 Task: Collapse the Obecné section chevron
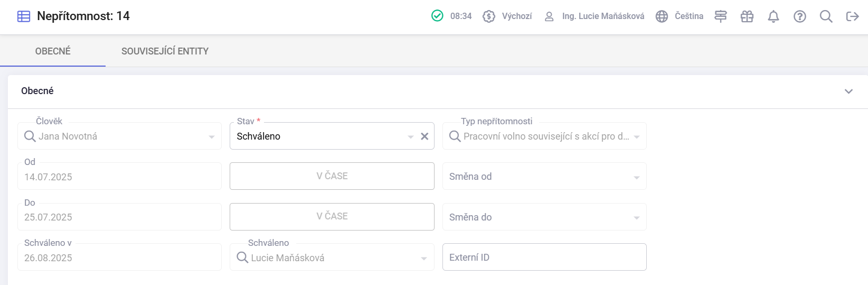pos(849,91)
